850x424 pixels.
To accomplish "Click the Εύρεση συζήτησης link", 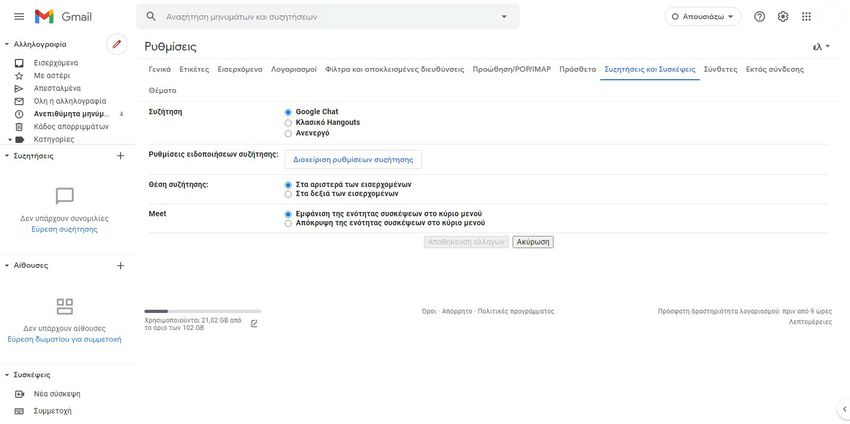I will (x=65, y=229).
